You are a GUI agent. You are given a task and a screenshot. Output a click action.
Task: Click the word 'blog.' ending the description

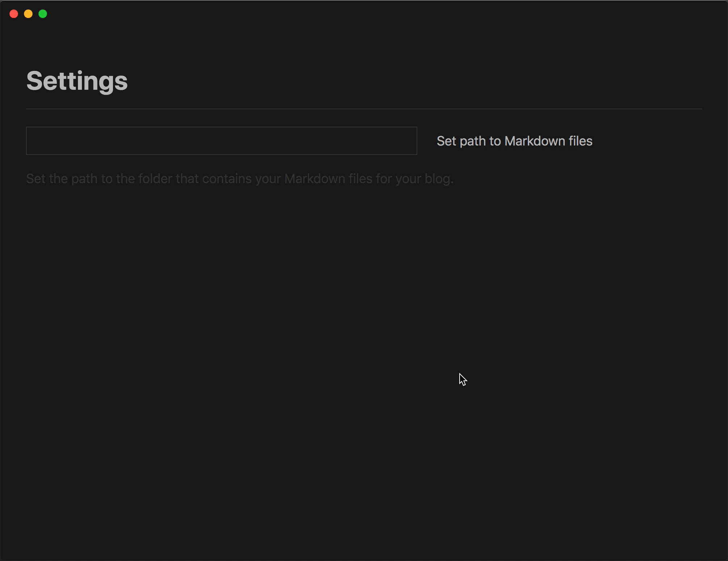click(x=439, y=179)
